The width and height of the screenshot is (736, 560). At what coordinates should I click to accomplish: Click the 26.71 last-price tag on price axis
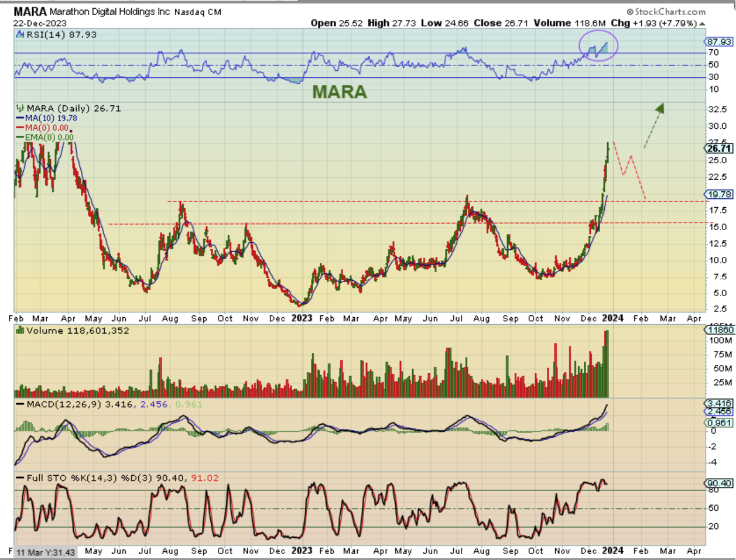coord(720,149)
